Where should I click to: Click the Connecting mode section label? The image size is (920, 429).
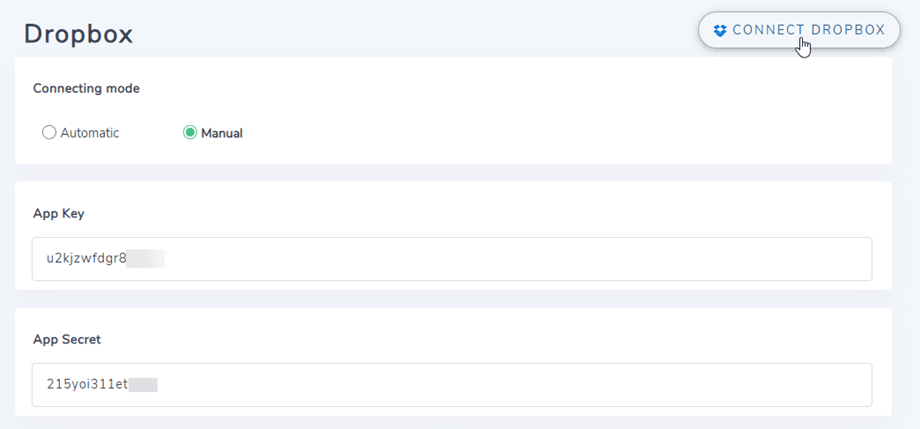pos(86,88)
